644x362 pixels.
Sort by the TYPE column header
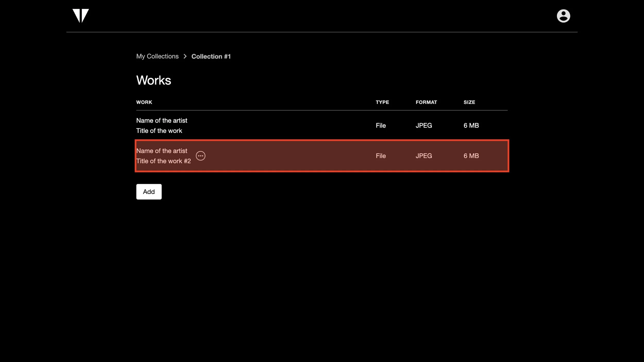click(x=382, y=102)
